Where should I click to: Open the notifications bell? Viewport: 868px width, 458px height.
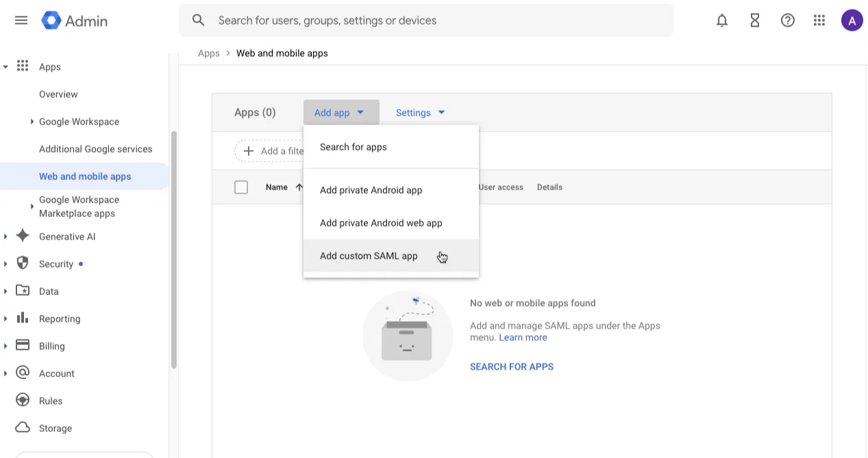tap(722, 21)
